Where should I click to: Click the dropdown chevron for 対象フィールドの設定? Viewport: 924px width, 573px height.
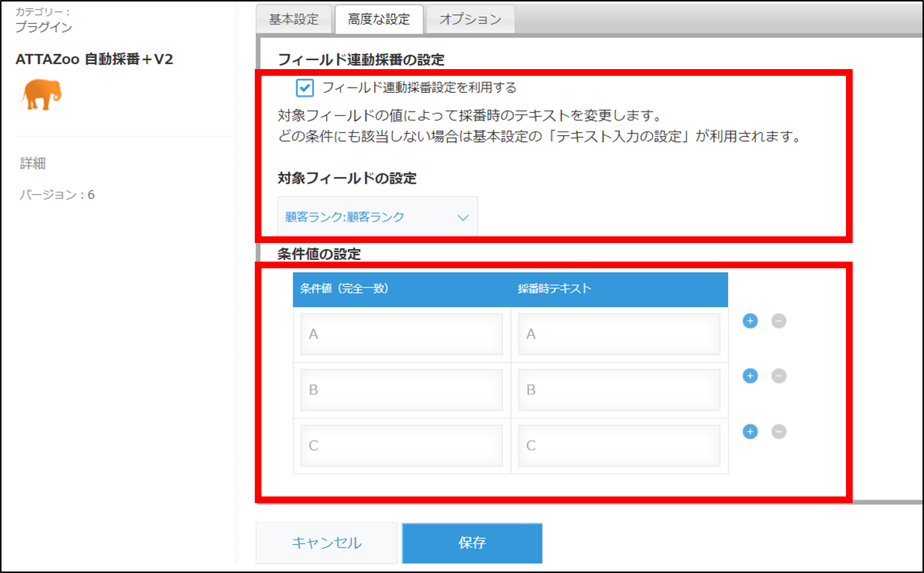coord(463,216)
